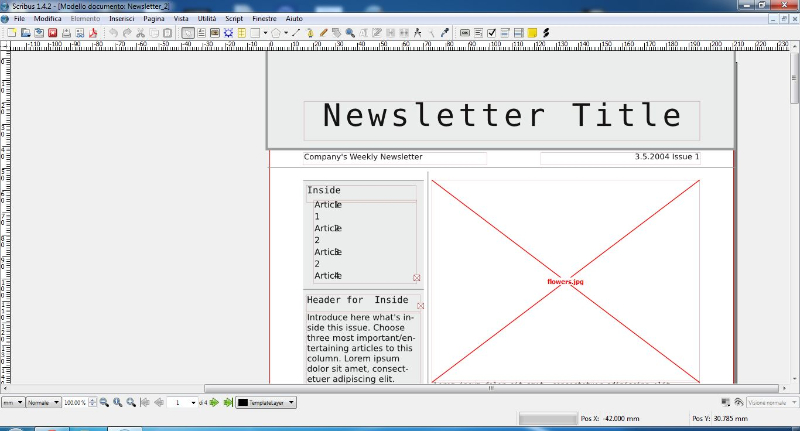The height and width of the screenshot is (431, 800).
Task: Paste from clipboard toolbar icon
Action: pyautogui.click(x=167, y=33)
